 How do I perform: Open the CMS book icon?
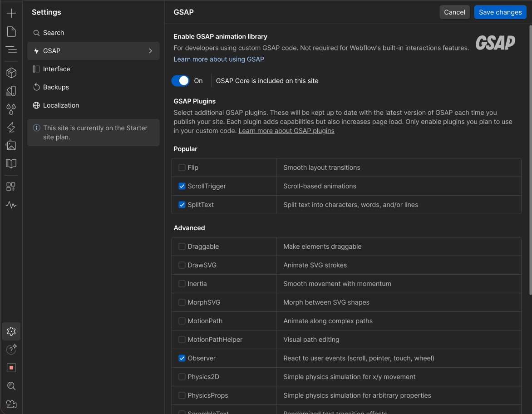click(x=11, y=164)
